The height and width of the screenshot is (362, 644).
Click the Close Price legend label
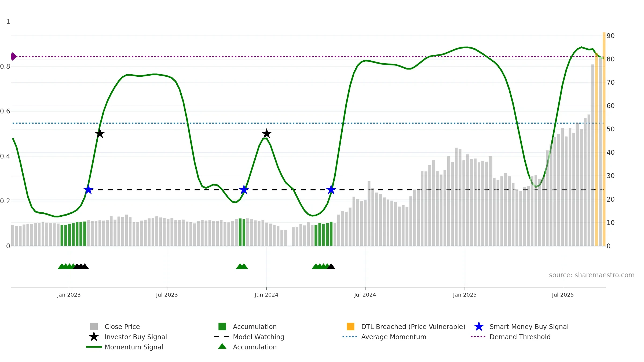122,327
